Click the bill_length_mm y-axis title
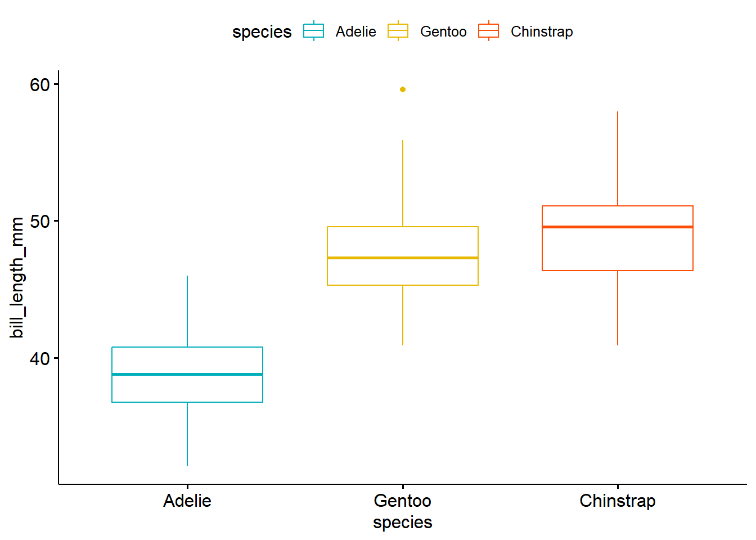Image resolution: width=756 pixels, height=540 pixels. tap(17, 278)
